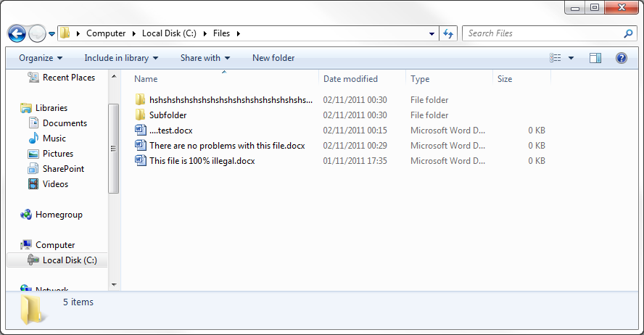
Task: Click the Videos film strip icon
Action: pyautogui.click(x=33, y=184)
